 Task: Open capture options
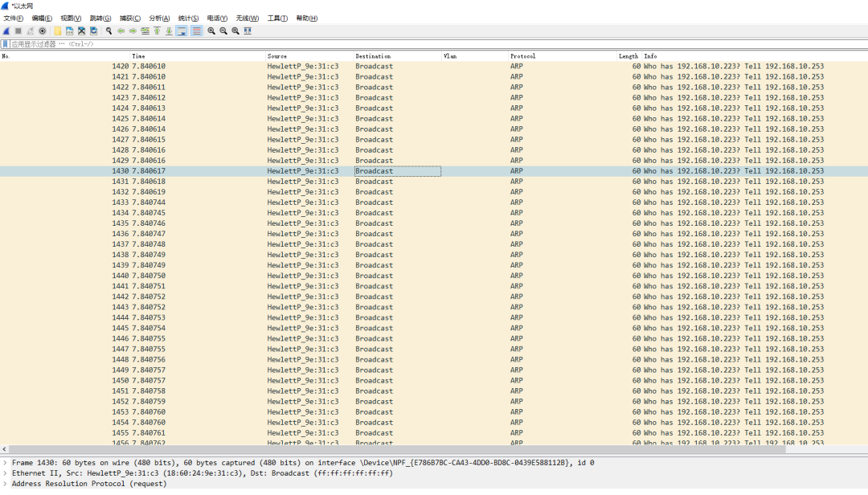[x=43, y=31]
